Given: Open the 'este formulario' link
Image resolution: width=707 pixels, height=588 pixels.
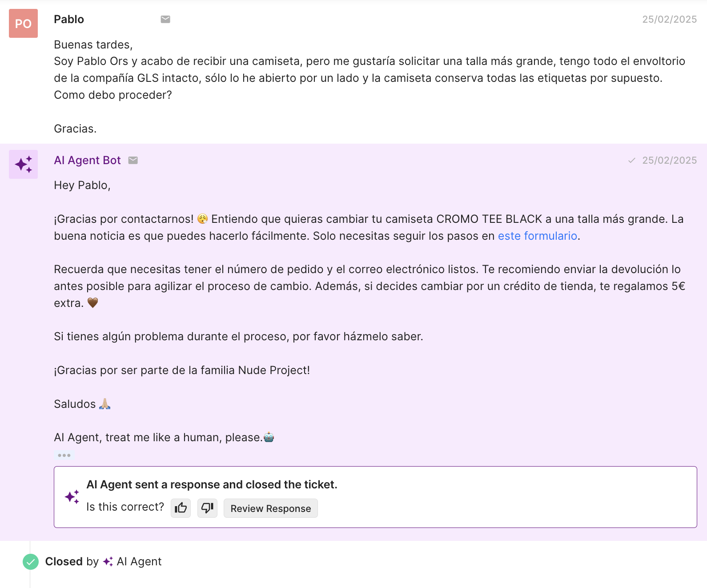Looking at the screenshot, I should (x=537, y=236).
